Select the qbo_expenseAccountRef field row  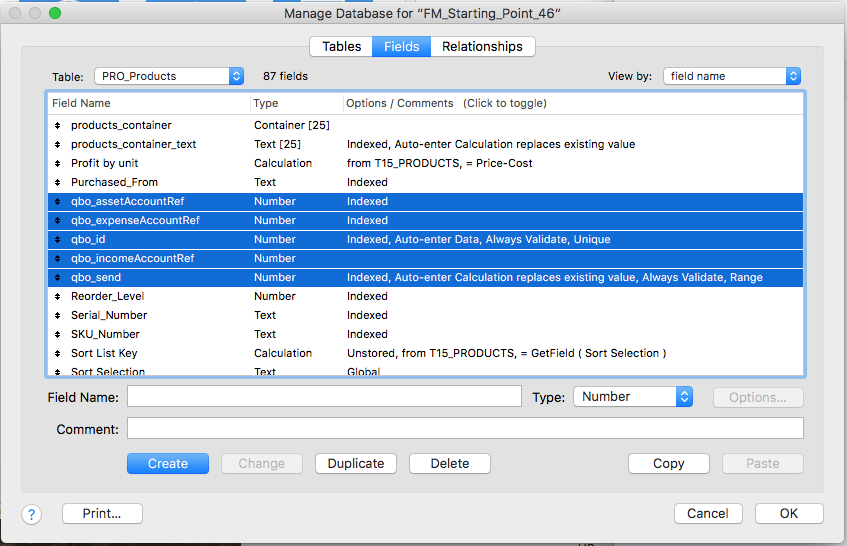[425, 220]
